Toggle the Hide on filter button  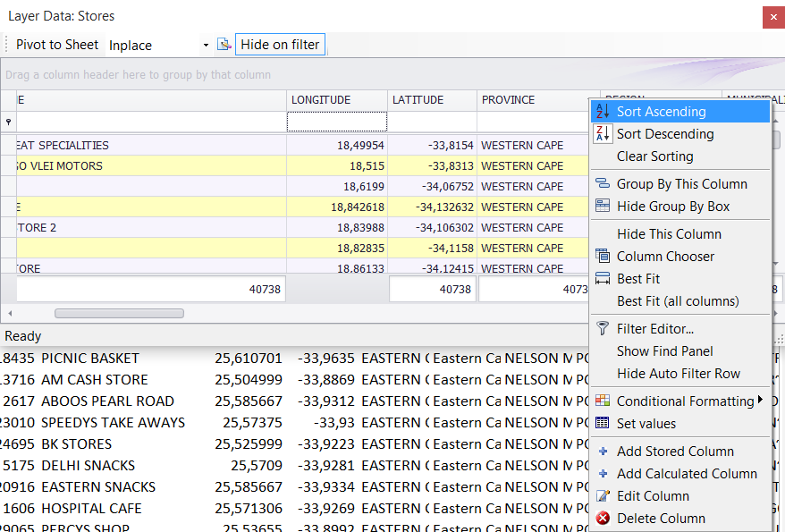click(280, 44)
